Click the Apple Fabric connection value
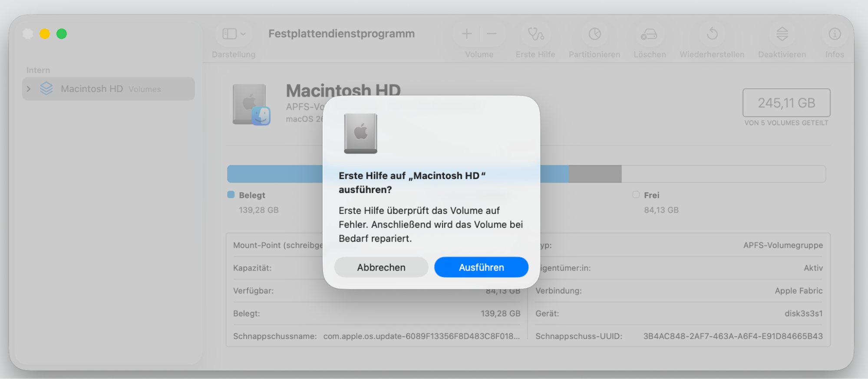The image size is (868, 379). point(799,291)
